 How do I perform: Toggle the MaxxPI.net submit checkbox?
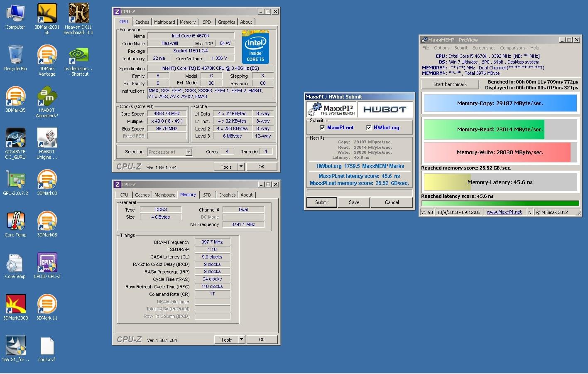pos(322,128)
